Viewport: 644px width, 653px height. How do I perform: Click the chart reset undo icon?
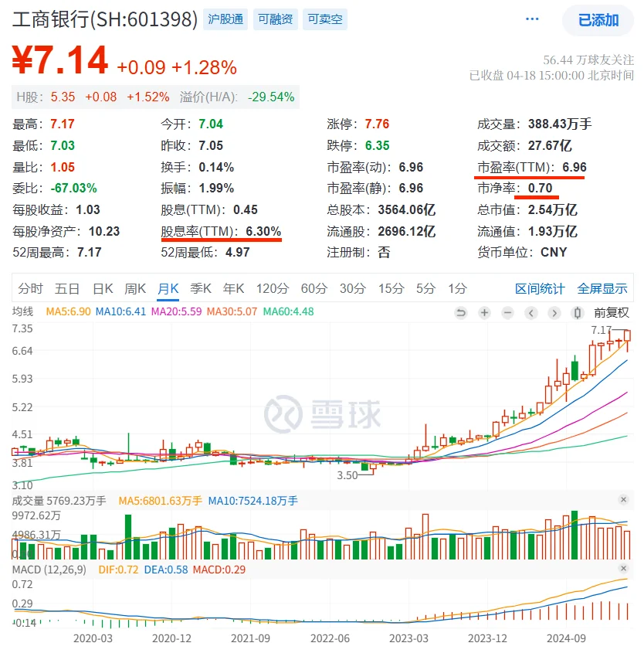point(461,312)
